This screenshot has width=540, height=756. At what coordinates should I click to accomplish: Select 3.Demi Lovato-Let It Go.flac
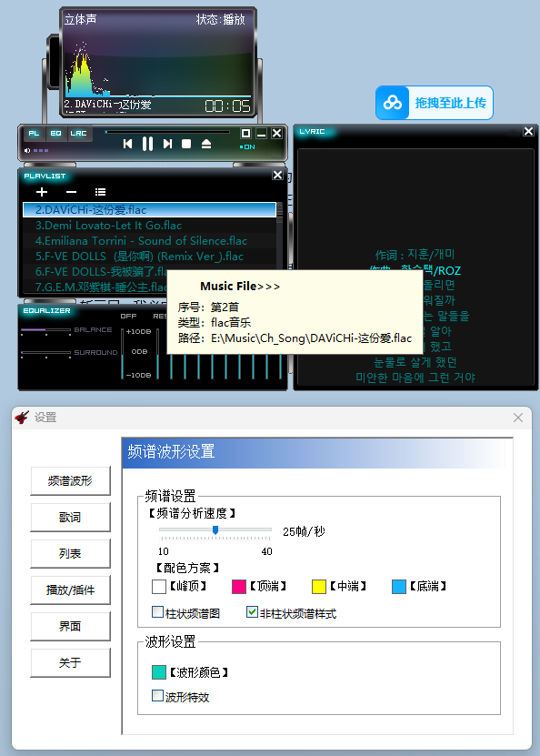pyautogui.click(x=149, y=225)
